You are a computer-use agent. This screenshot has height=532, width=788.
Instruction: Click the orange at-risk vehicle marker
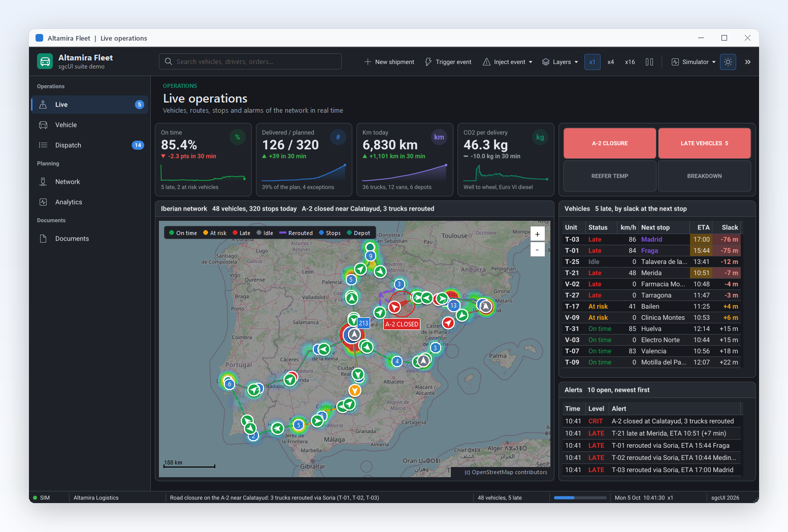355,390
